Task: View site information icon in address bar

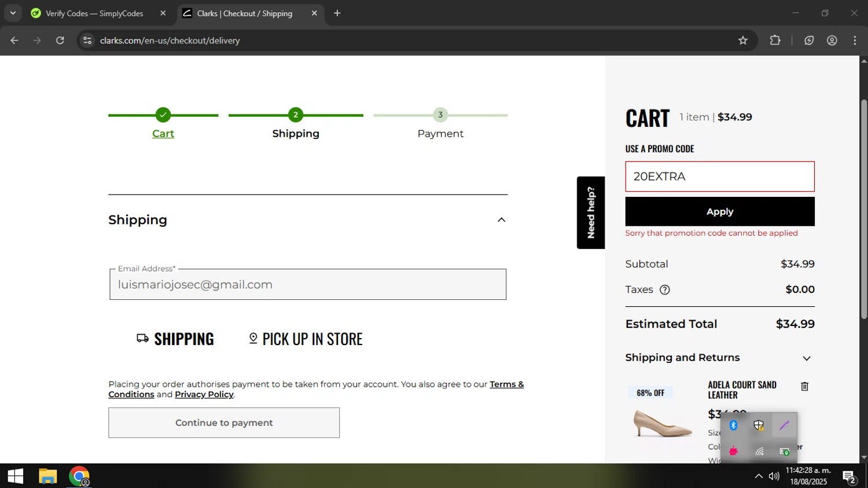Action: tap(87, 41)
